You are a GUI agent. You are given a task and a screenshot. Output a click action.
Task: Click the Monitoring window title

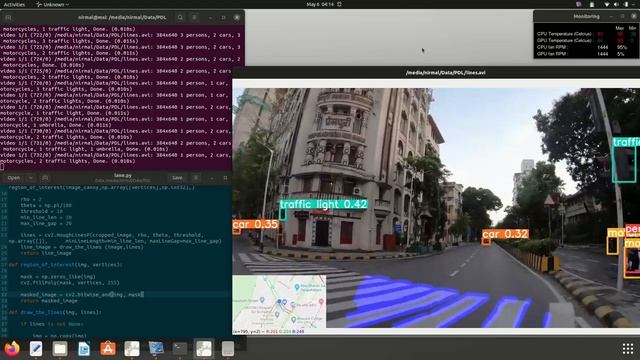pyautogui.click(x=586, y=17)
